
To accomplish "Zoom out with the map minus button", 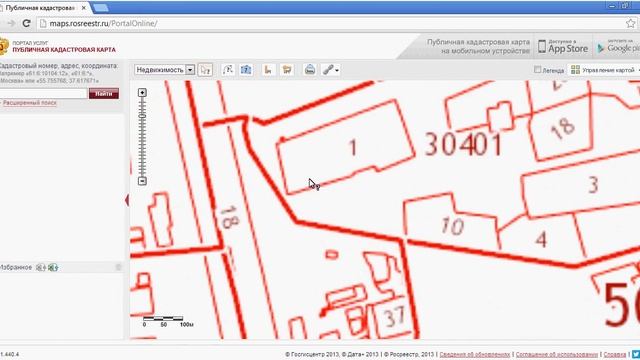I will pos(142,180).
